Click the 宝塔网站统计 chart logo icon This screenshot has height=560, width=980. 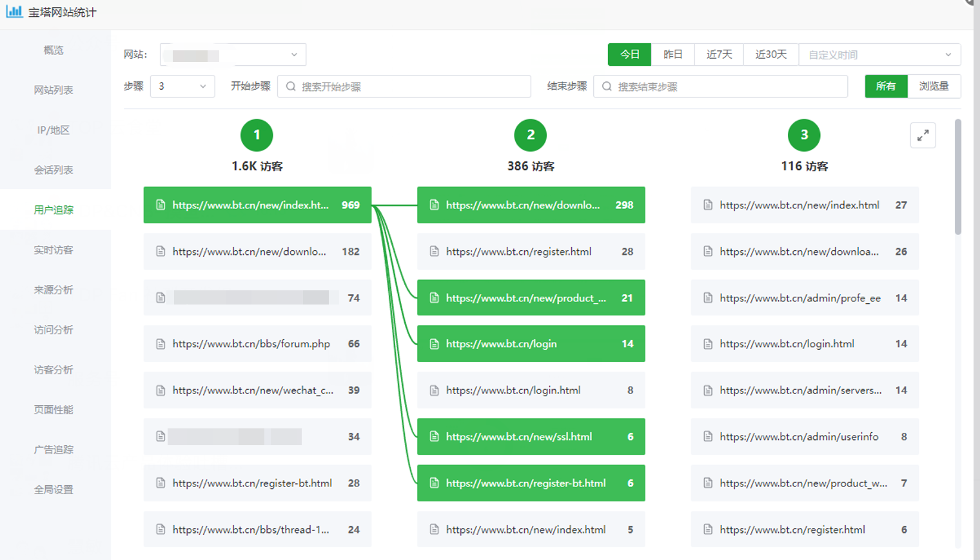14,11
